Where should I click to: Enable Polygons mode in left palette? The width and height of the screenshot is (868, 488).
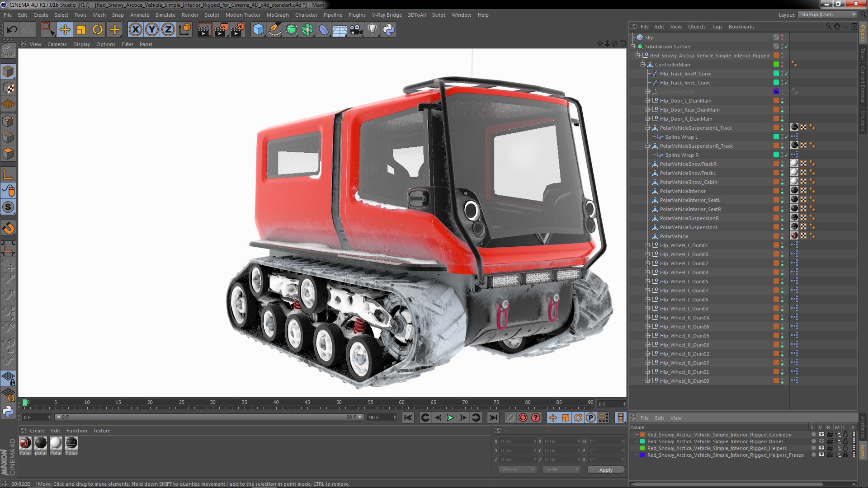click(x=8, y=154)
